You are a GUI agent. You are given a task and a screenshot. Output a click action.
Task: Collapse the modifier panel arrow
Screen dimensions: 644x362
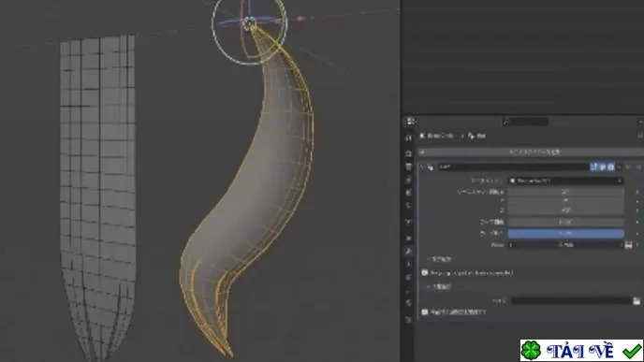tap(422, 167)
